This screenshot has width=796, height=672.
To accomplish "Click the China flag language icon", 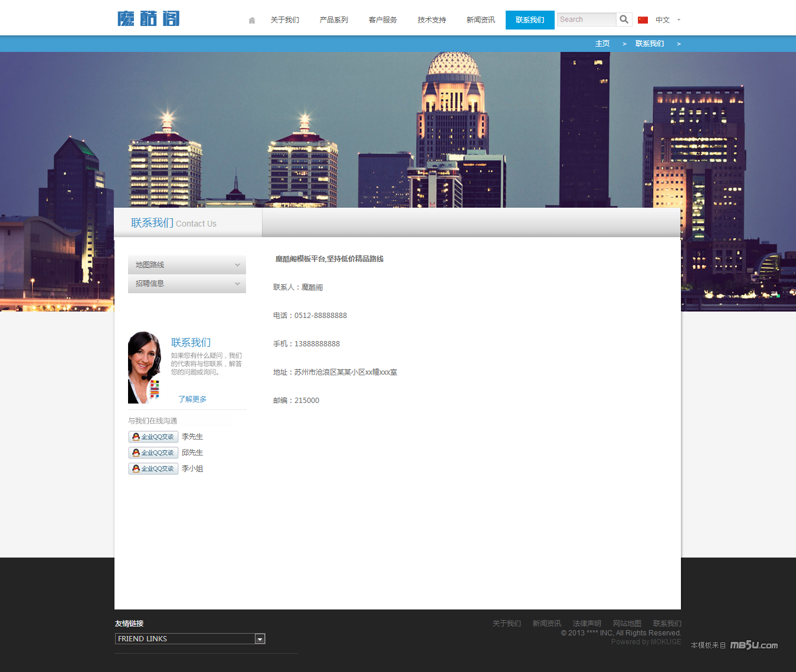I will (643, 20).
